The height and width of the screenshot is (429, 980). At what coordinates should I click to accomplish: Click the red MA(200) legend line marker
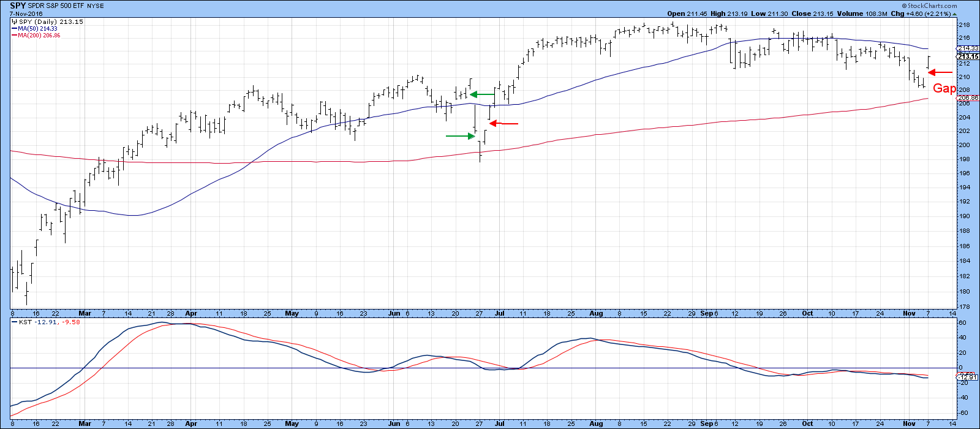coord(13,36)
